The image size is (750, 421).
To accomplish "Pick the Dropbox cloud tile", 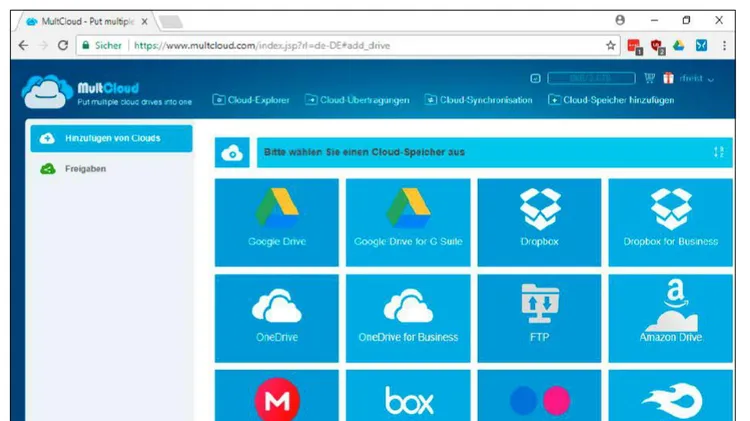I will (x=539, y=222).
